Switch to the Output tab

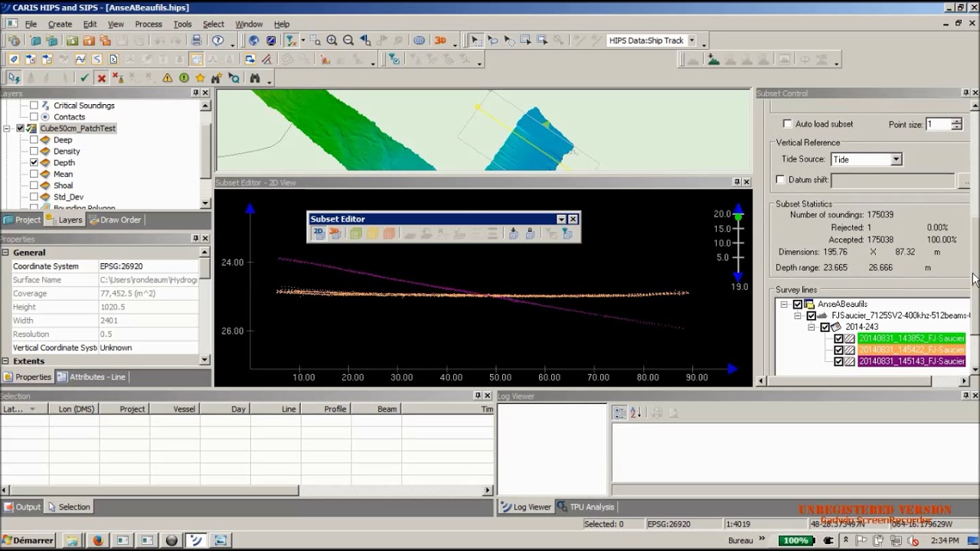pyautogui.click(x=22, y=507)
